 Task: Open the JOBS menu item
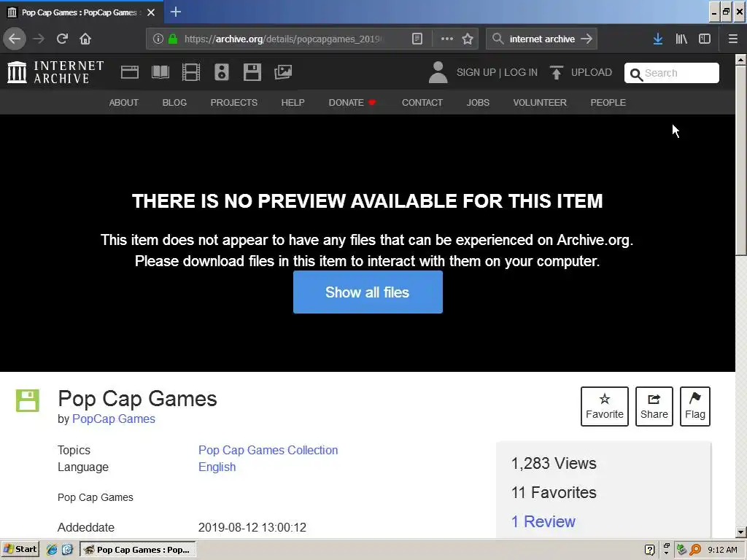click(478, 102)
